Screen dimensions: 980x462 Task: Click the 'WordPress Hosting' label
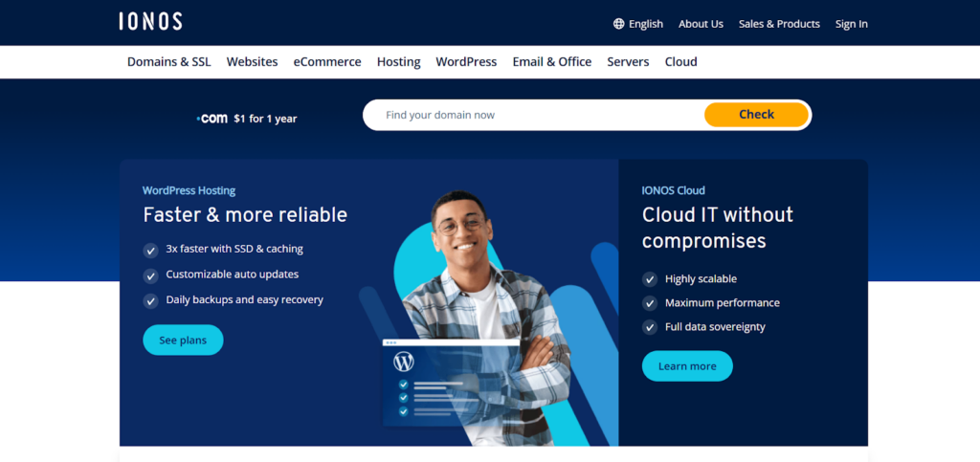pos(189,190)
